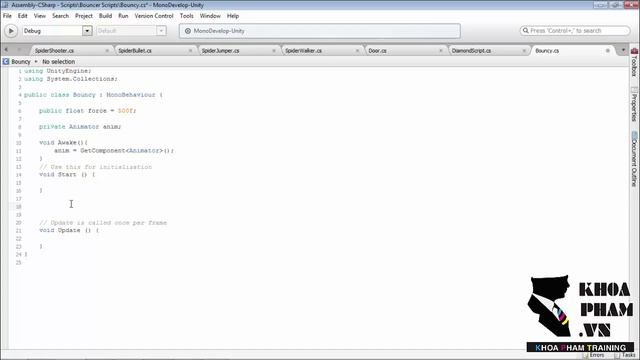This screenshot has width=640, height=360.
Task: Switch to the SpiderBullet.cs tab
Action: point(135,51)
